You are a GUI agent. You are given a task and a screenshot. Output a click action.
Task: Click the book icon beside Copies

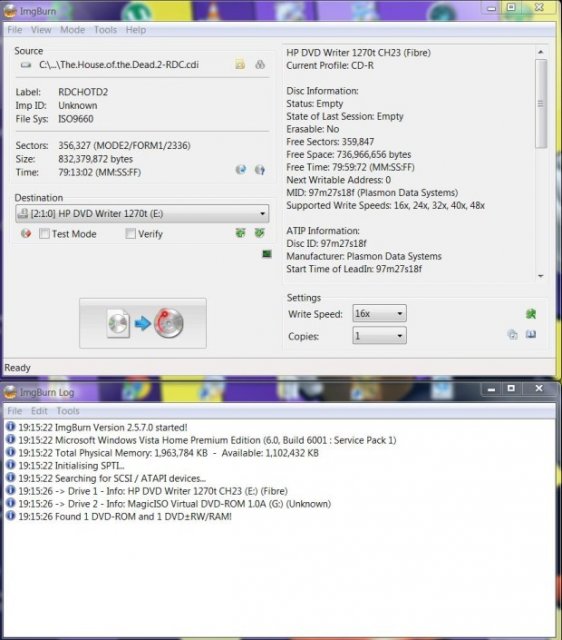(x=531, y=335)
